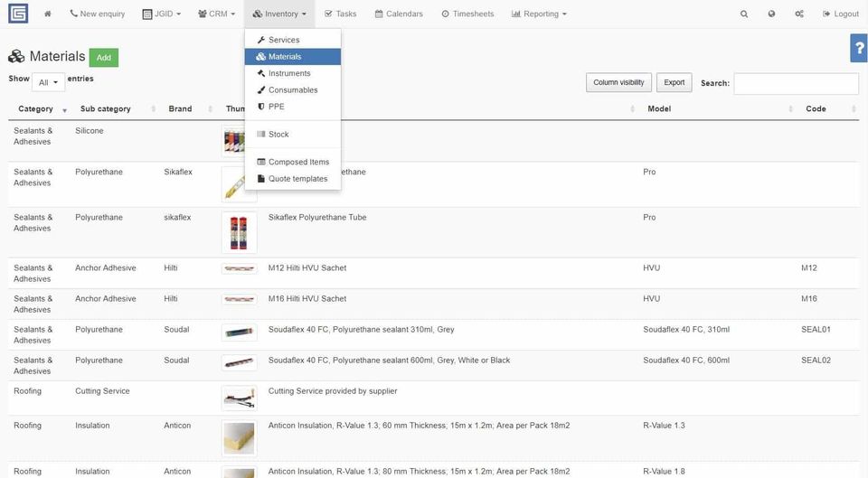Click the document icon beside Quote templates
The height and width of the screenshot is (478, 868).
pyautogui.click(x=261, y=178)
